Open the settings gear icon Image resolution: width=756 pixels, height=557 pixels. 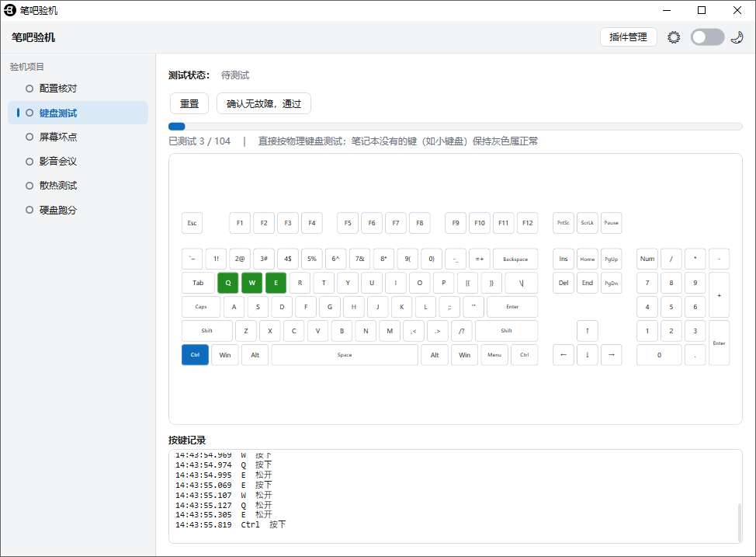pyautogui.click(x=674, y=37)
